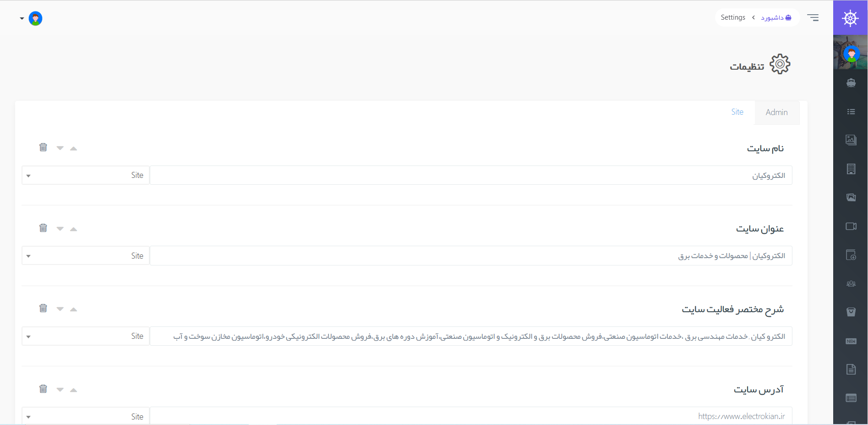Screen dimensions: 868x425
Task: Delete the آدرس سایت setting
Action: coord(43,389)
